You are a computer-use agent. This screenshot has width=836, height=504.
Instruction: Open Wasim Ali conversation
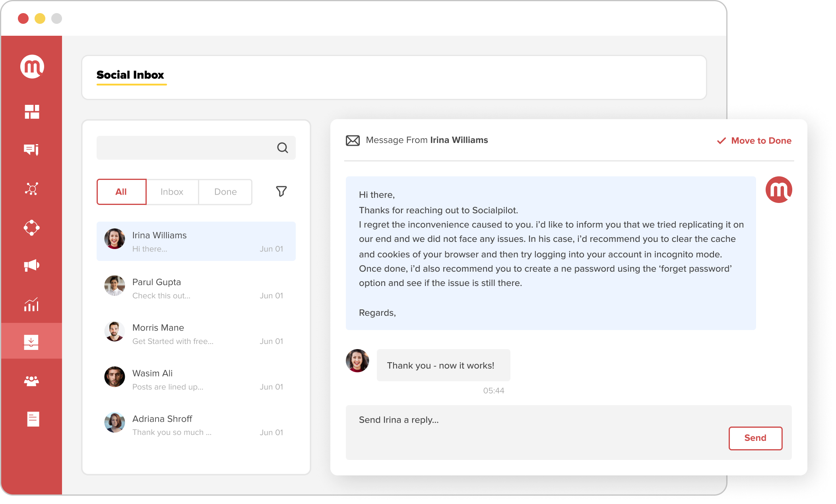196,380
